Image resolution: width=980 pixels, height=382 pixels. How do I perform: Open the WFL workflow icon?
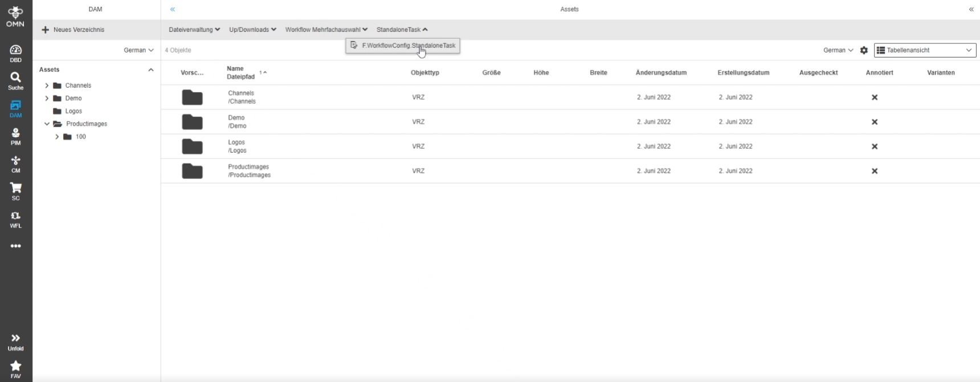tap(15, 219)
